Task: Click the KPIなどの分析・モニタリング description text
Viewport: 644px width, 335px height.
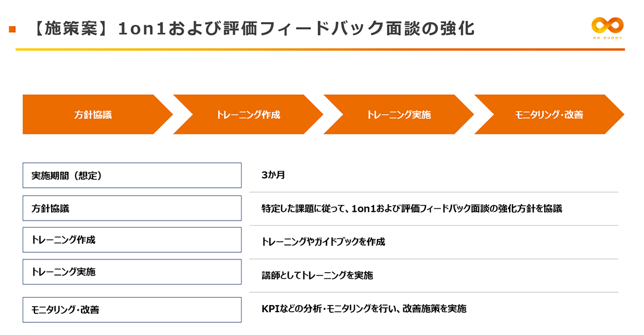Action: (x=364, y=308)
